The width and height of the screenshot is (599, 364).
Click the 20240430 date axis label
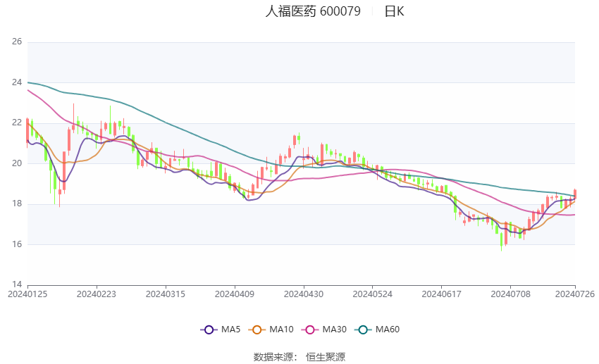point(304,294)
